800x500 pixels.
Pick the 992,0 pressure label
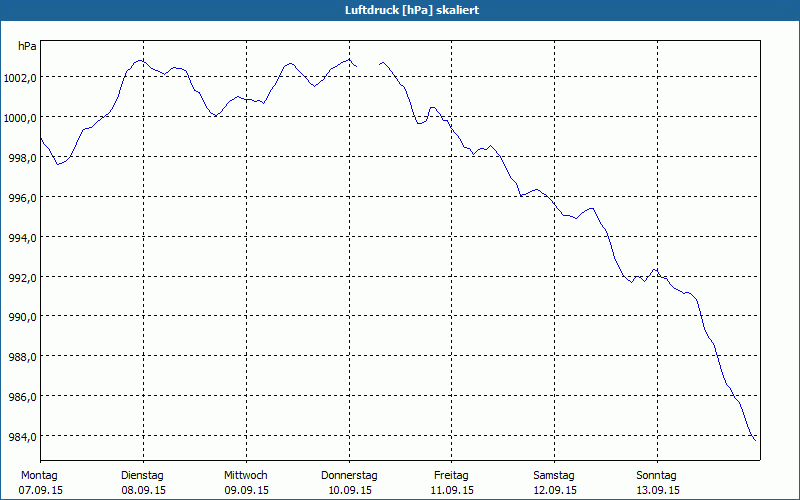point(22,278)
